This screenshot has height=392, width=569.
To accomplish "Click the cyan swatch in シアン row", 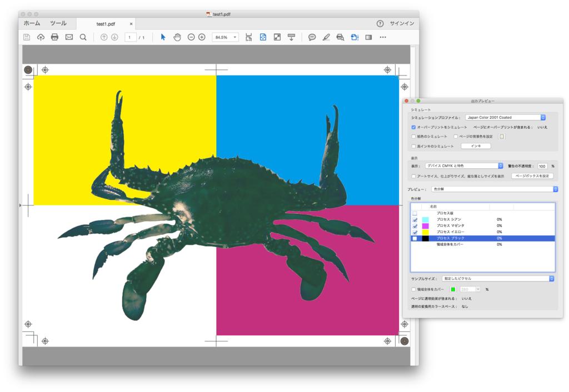I will tap(425, 220).
